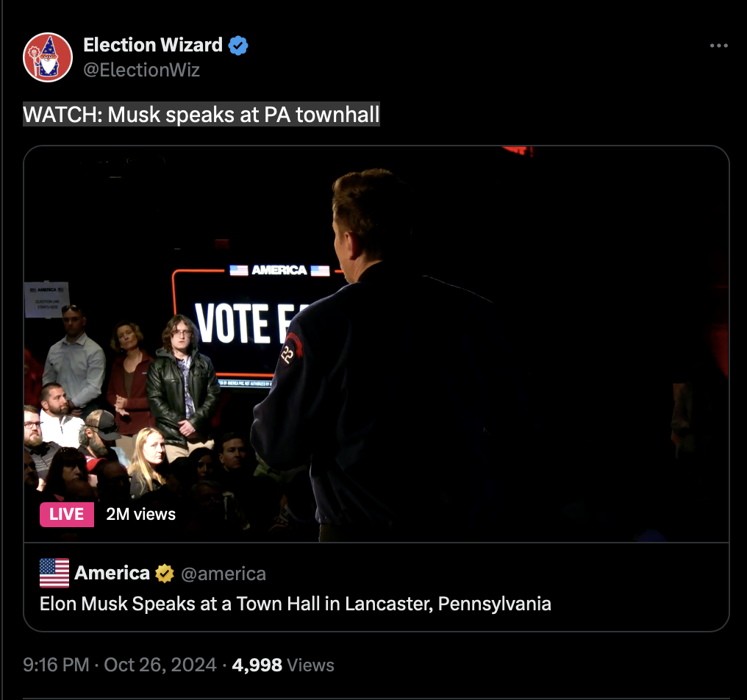Image resolution: width=747 pixels, height=700 pixels.
Task: Open Election Wizard's wizard profile avatar
Action: pyautogui.click(x=48, y=57)
